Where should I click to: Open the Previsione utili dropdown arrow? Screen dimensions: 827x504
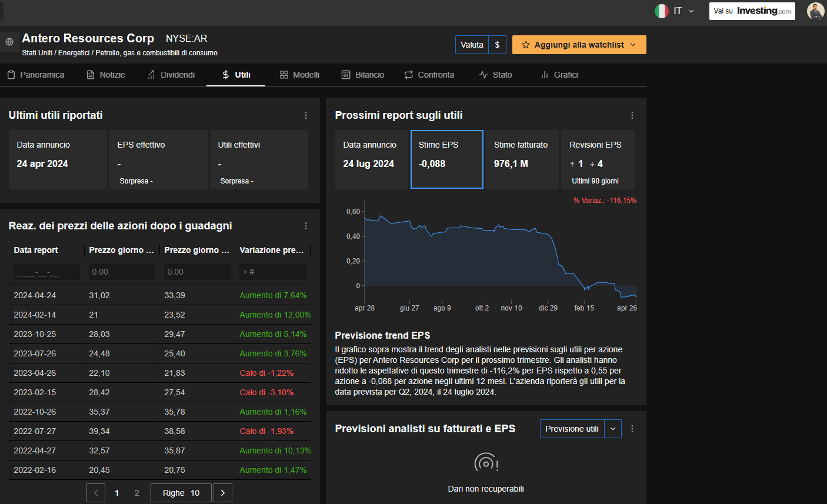click(613, 429)
